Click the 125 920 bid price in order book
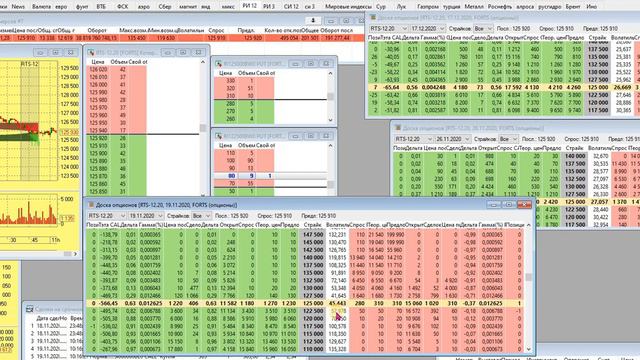The image size is (640, 360). coord(98,138)
